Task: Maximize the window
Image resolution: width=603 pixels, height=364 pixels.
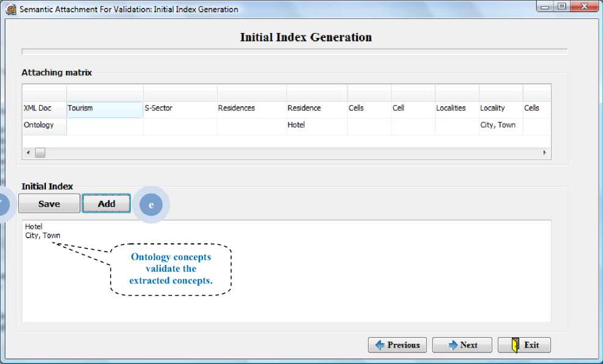Action: [562, 7]
